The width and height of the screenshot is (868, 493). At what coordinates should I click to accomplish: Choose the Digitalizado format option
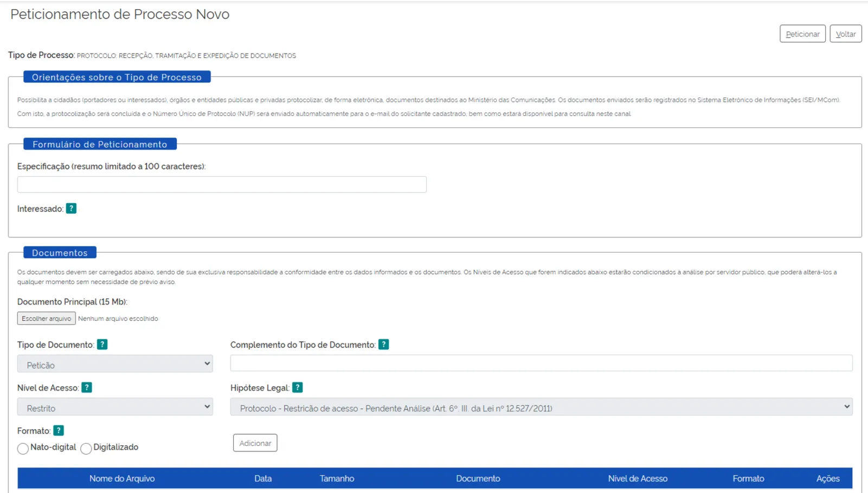coord(86,449)
